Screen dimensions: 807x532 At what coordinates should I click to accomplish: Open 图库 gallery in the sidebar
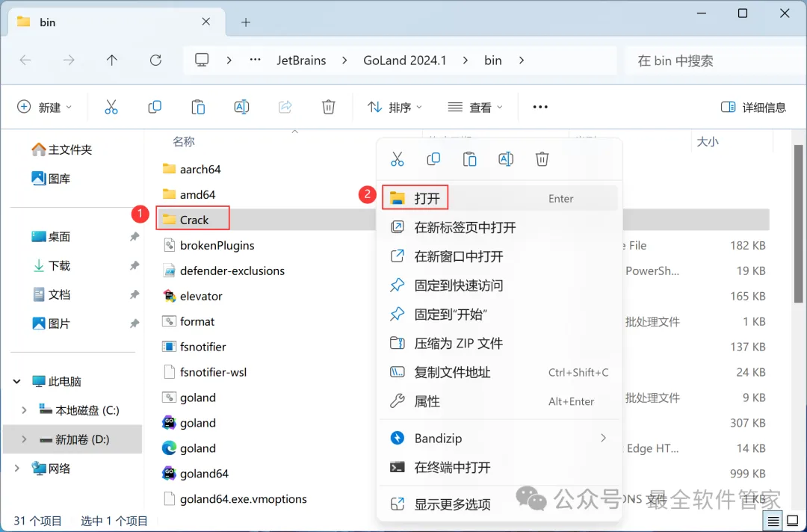coord(51,179)
